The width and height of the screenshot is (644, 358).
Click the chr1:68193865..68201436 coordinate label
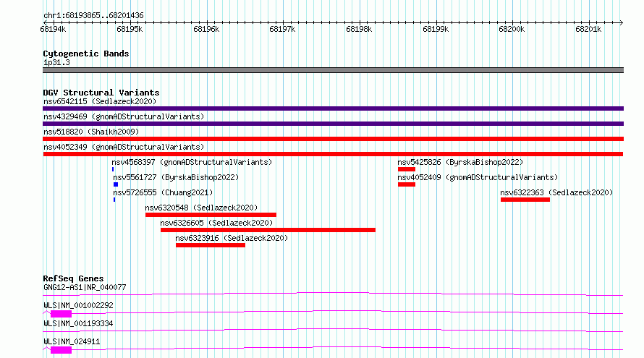coord(93,16)
